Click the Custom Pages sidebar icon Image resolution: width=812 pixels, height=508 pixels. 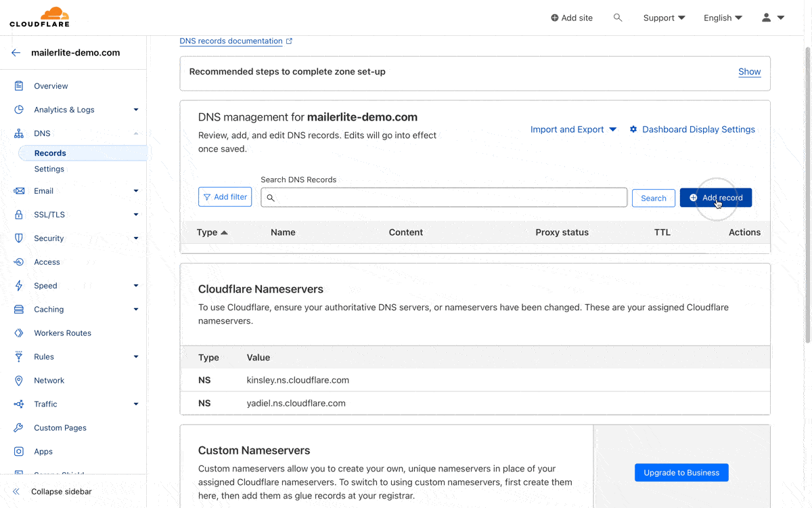click(19, 428)
